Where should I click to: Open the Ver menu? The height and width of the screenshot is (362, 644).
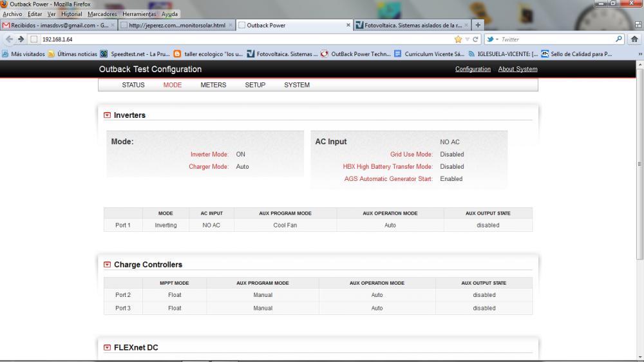coord(52,14)
